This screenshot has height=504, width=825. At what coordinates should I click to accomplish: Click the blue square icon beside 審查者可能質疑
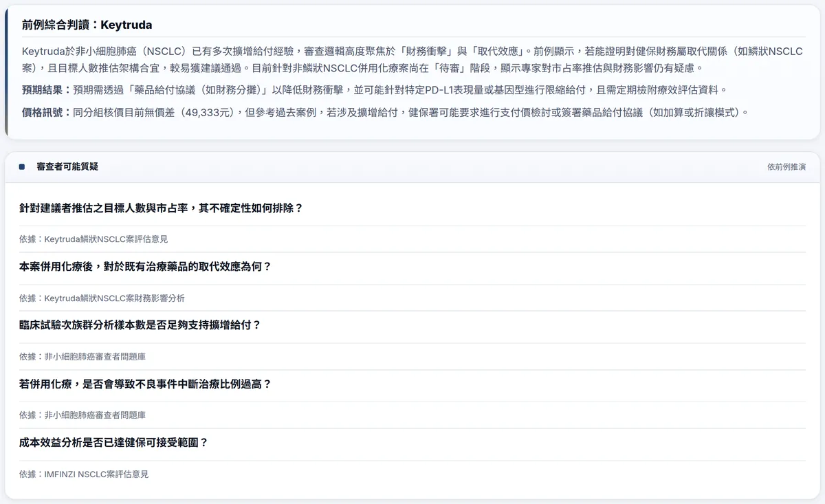[22, 167]
